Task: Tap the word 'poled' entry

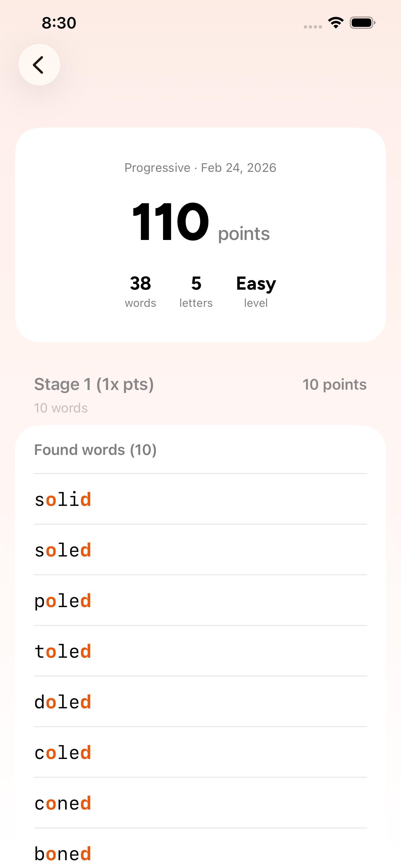Action: [x=63, y=600]
